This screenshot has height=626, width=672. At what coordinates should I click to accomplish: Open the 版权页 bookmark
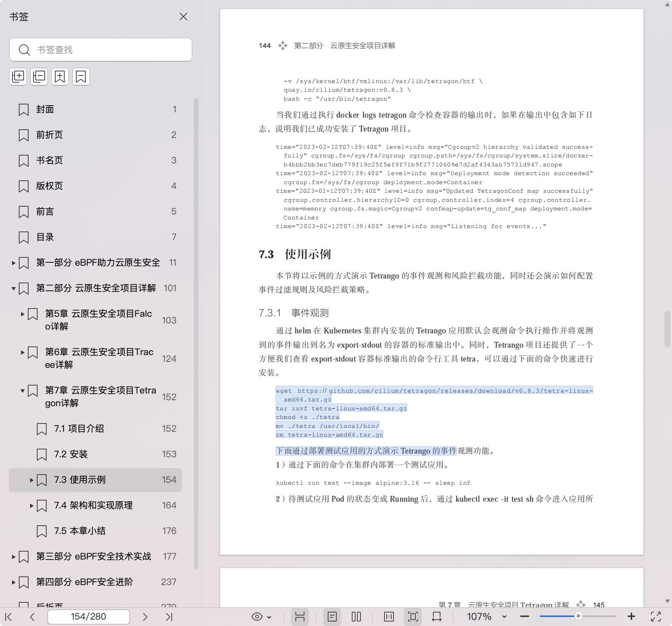[95, 186]
